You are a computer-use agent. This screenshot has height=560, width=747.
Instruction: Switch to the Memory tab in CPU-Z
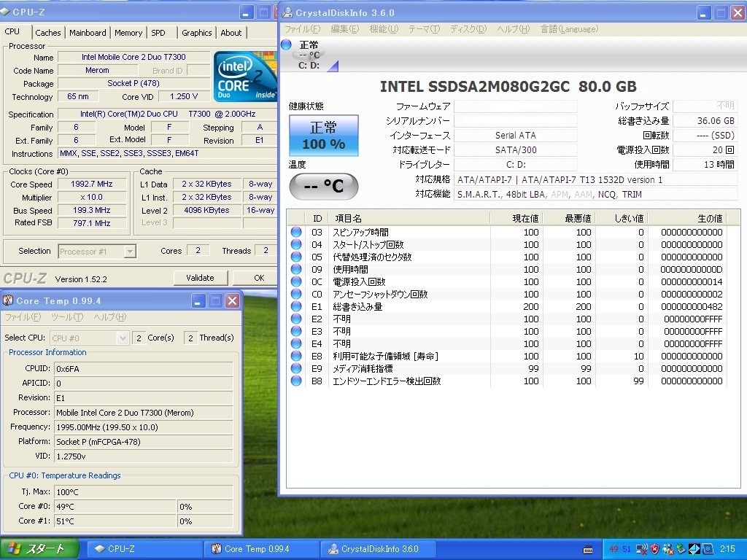128,33
